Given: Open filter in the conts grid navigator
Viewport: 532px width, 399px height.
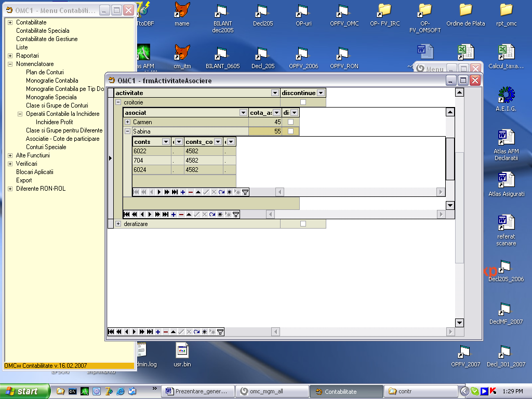Looking at the screenshot, I should [245, 192].
